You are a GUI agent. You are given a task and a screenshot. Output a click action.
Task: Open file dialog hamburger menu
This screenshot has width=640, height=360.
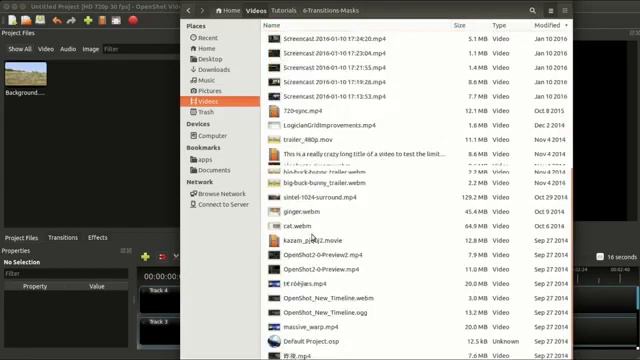565,11
